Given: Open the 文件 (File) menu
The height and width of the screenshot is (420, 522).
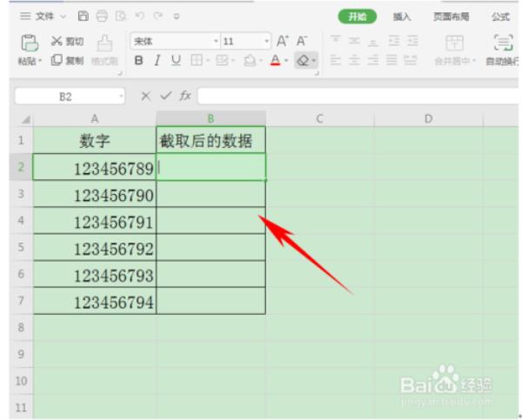Looking at the screenshot, I should 44,16.
